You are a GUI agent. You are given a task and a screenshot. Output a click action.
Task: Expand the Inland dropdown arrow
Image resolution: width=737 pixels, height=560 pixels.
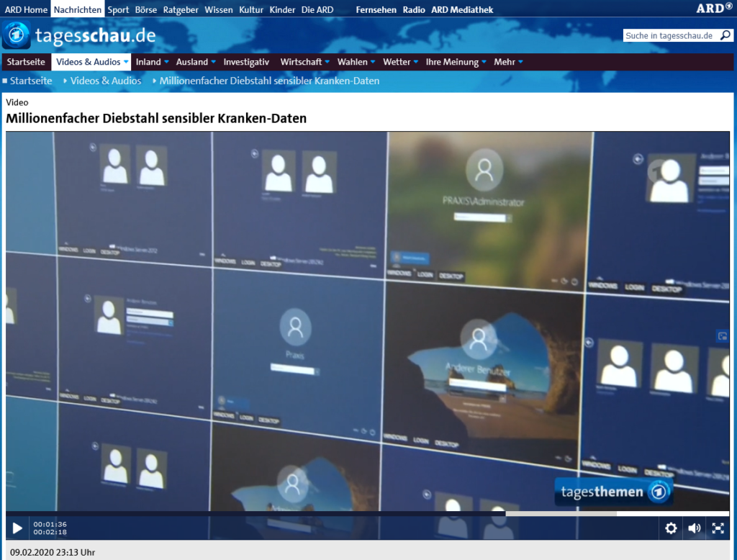(166, 62)
